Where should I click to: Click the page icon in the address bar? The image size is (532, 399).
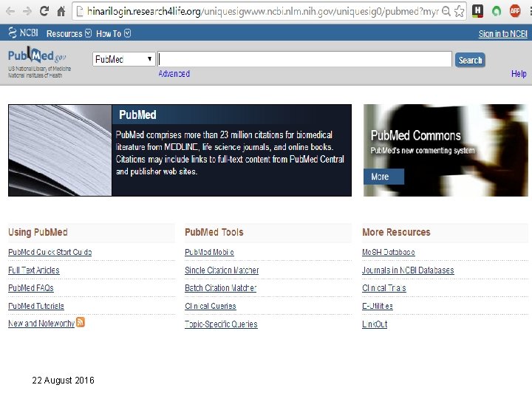(x=80, y=12)
